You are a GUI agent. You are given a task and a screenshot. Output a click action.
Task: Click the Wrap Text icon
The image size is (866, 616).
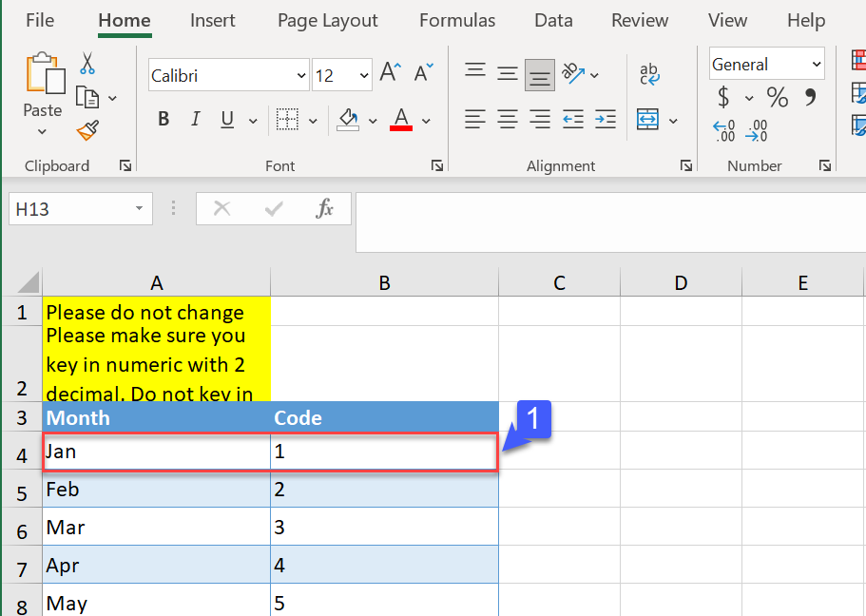point(650,74)
